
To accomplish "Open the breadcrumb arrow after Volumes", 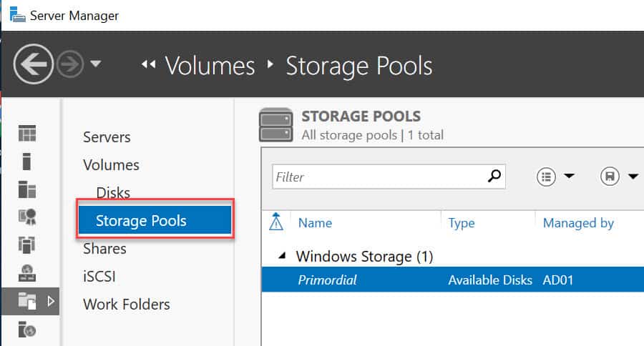I will 270,64.
